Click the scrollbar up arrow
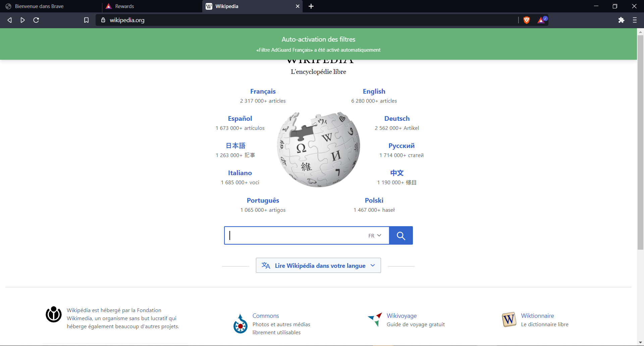Image resolution: width=644 pixels, height=346 pixels. point(641,32)
